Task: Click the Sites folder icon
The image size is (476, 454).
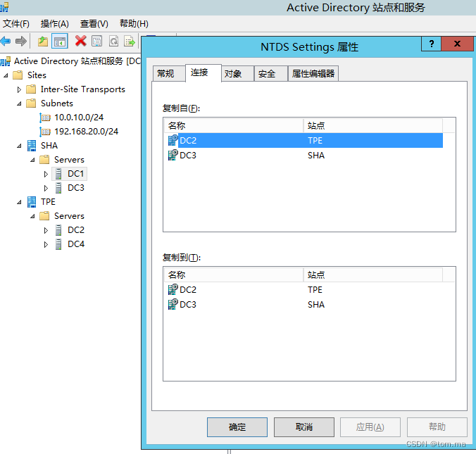Action: point(18,75)
